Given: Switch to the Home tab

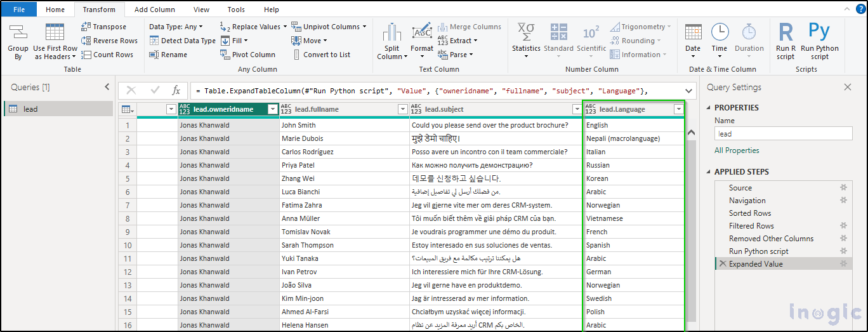Looking at the screenshot, I should (55, 10).
